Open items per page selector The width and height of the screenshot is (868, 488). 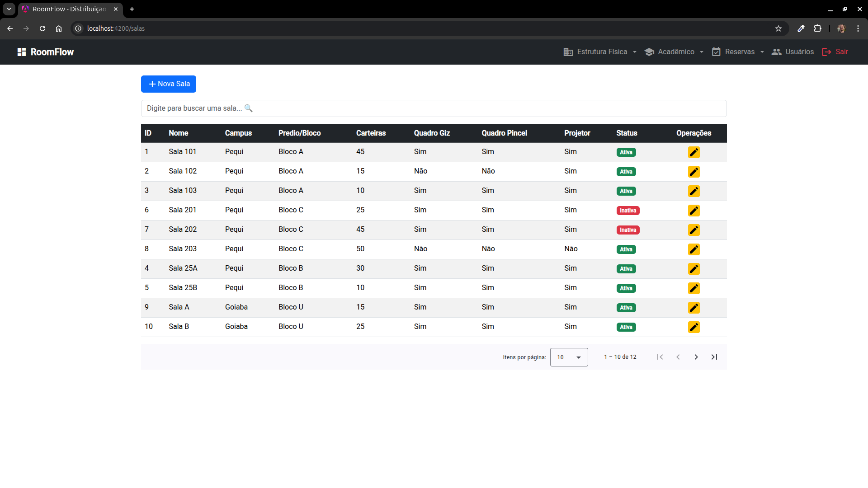point(569,357)
